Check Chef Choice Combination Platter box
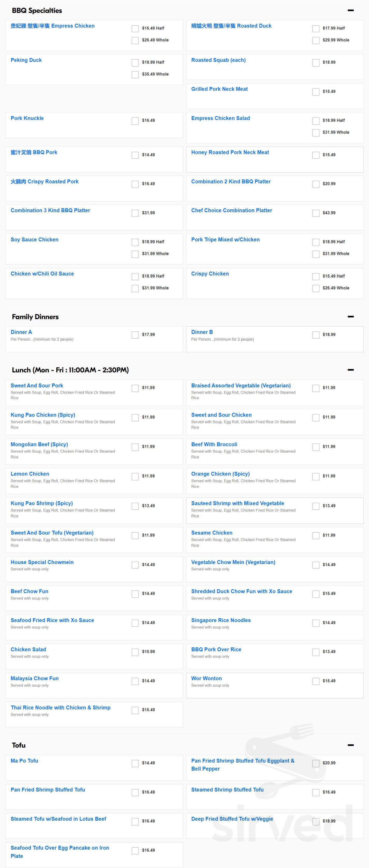The height and width of the screenshot is (868, 369). (316, 213)
